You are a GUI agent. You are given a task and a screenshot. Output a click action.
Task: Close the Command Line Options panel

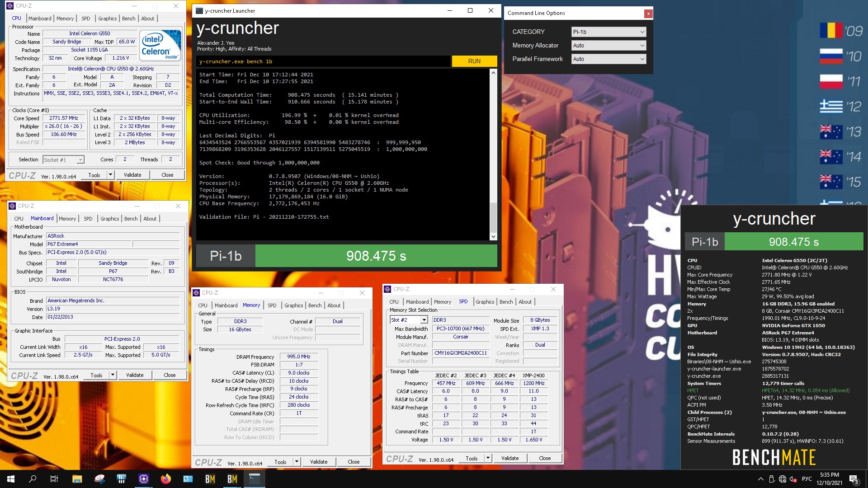(x=648, y=14)
